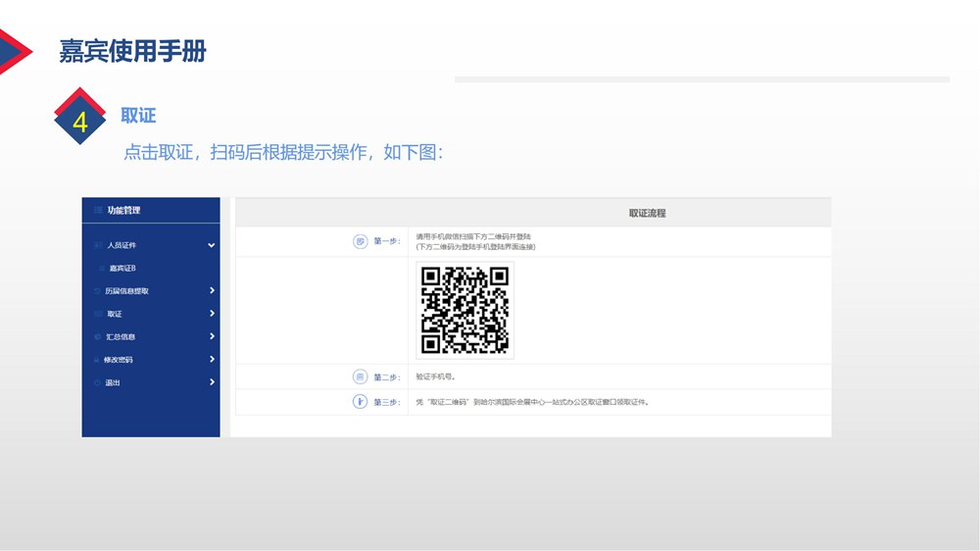Image resolution: width=980 pixels, height=551 pixels.
Task: Click the circular 第一步 step icon
Action: pyautogui.click(x=360, y=241)
